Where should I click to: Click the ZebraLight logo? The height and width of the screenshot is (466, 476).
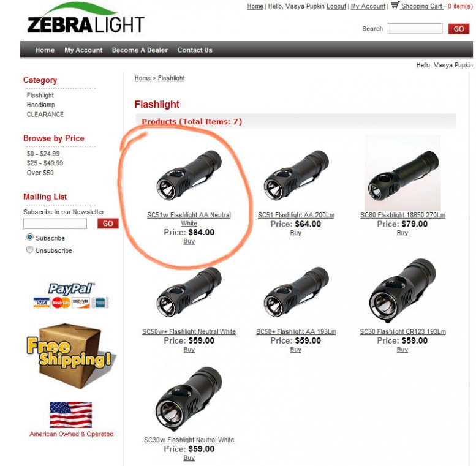point(86,18)
